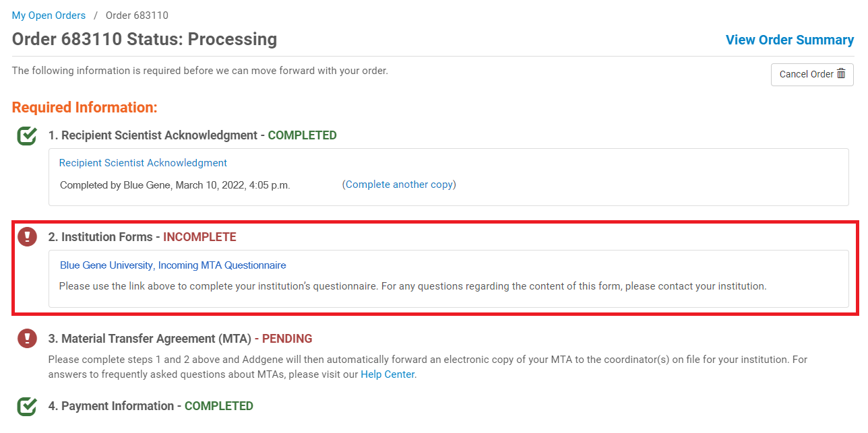Click the red alert icon next to Institution Forms

[27, 237]
